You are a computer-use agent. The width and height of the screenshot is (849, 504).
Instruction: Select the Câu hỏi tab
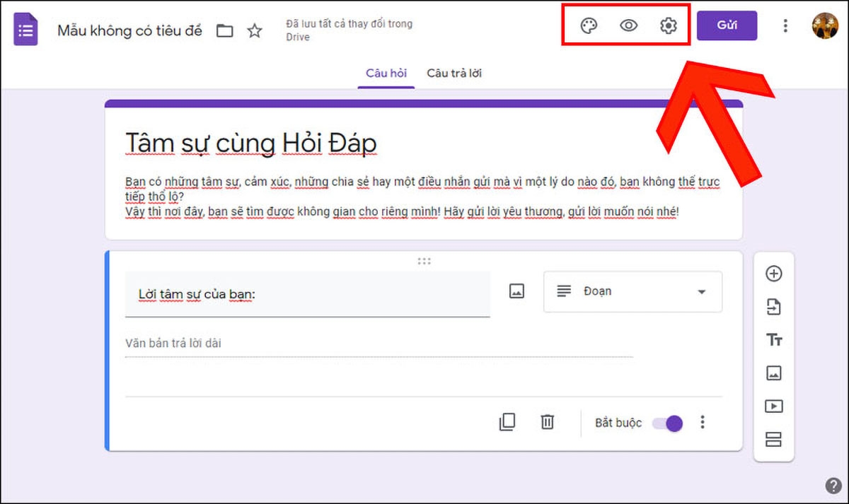386,73
